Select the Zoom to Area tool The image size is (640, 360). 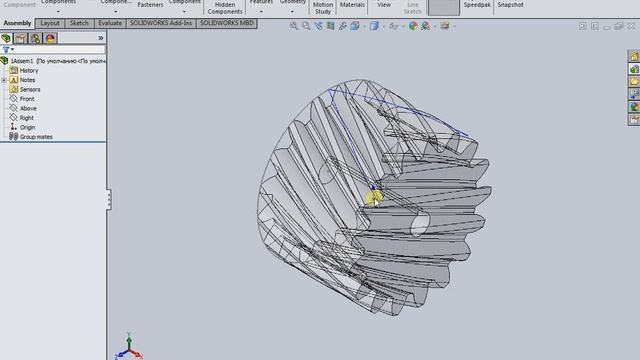tap(306, 26)
